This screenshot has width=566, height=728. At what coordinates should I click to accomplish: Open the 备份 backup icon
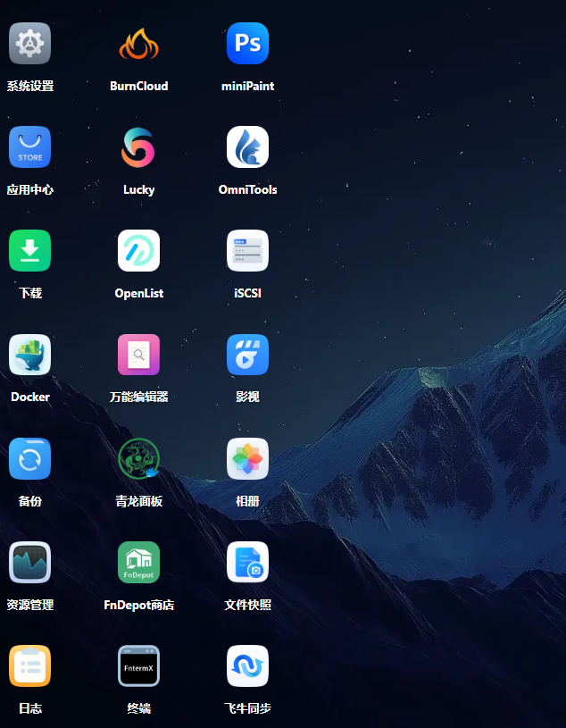(29, 459)
